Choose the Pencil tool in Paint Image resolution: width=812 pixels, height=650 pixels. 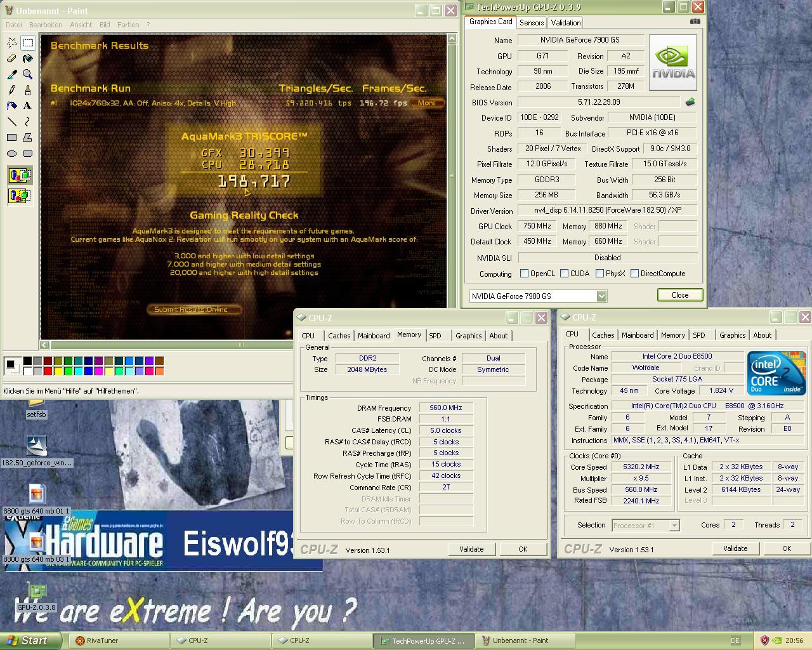[x=11, y=90]
